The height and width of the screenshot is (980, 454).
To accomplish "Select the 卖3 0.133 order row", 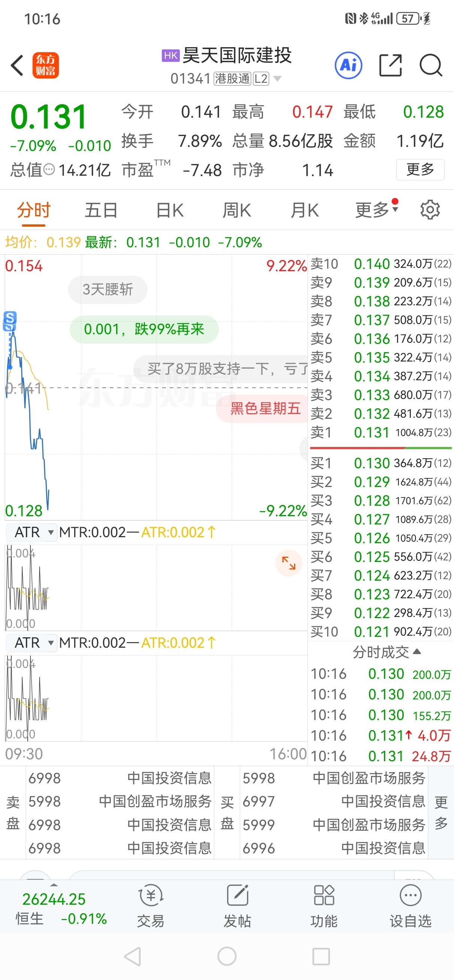I will [381, 395].
